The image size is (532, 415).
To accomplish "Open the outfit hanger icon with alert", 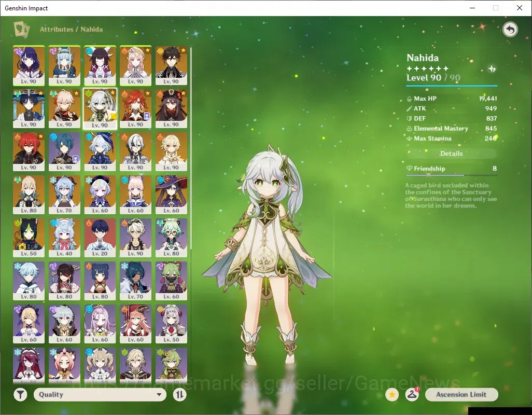I will [412, 395].
